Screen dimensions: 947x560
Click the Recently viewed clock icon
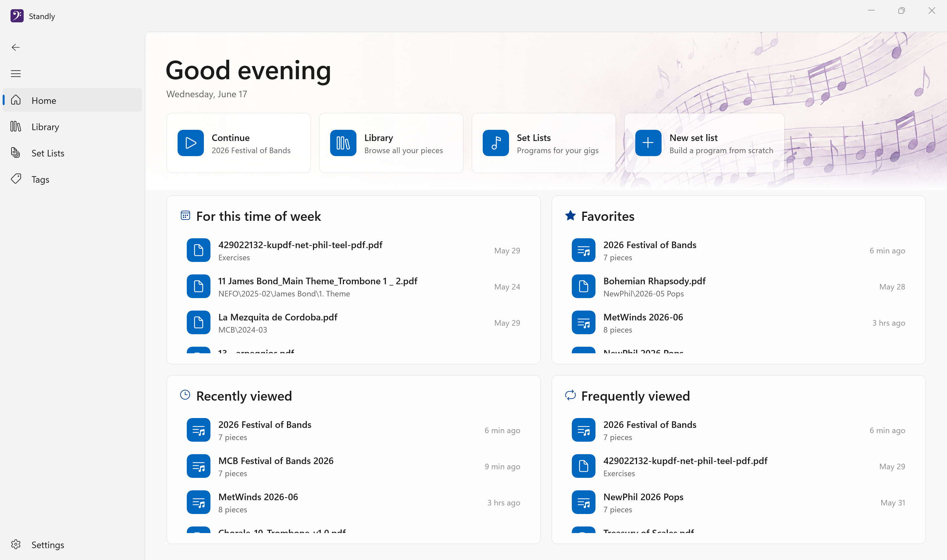[x=185, y=395]
